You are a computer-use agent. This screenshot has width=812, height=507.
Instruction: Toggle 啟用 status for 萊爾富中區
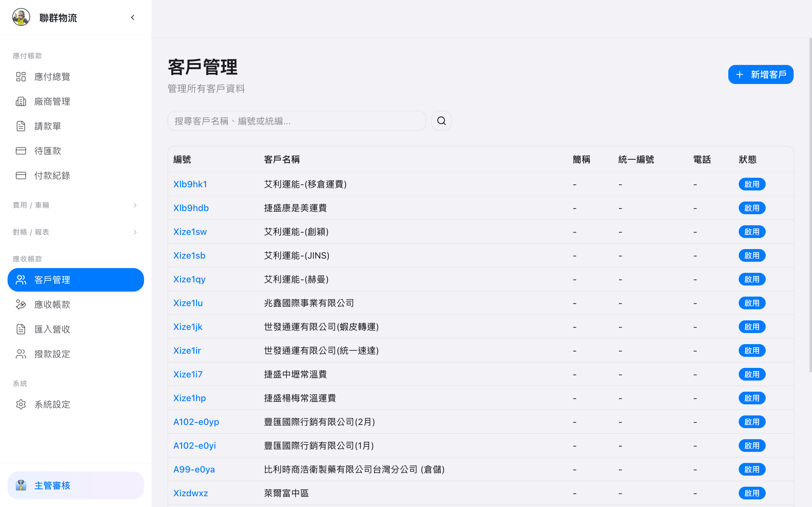(752, 493)
